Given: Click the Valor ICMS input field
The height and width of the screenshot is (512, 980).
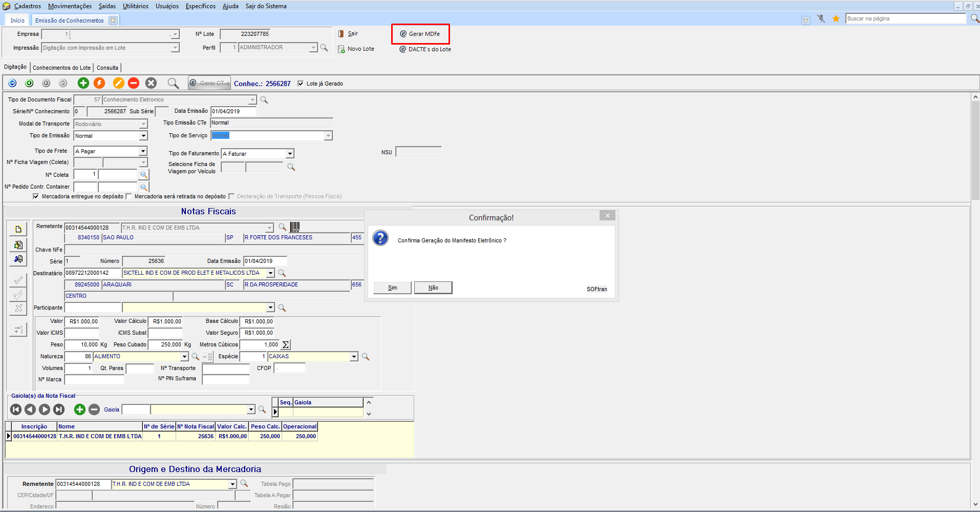Looking at the screenshot, I should click(82, 333).
